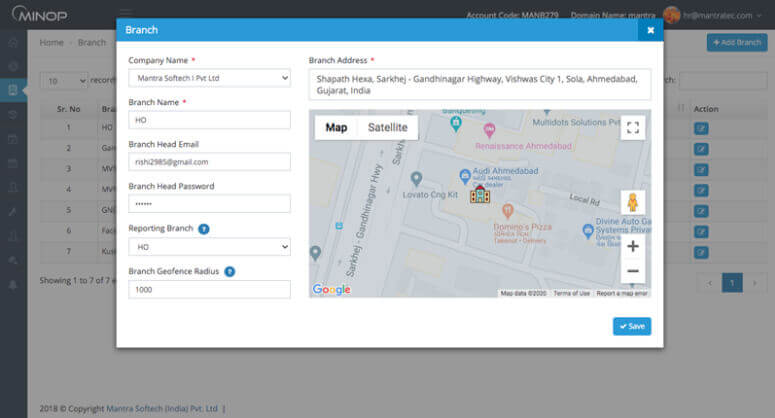Viewport: 775px width, 418px height.
Task: Save the branch details
Action: tap(631, 326)
